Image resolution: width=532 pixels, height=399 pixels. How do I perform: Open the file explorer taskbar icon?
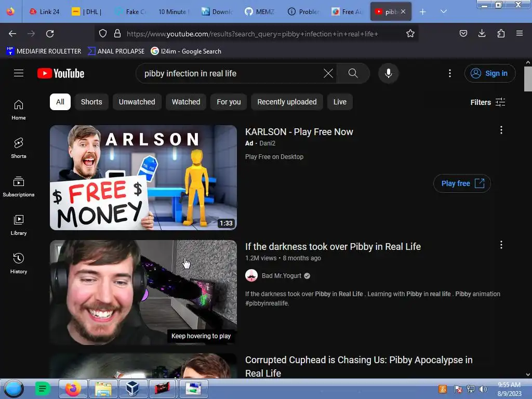[x=103, y=389]
